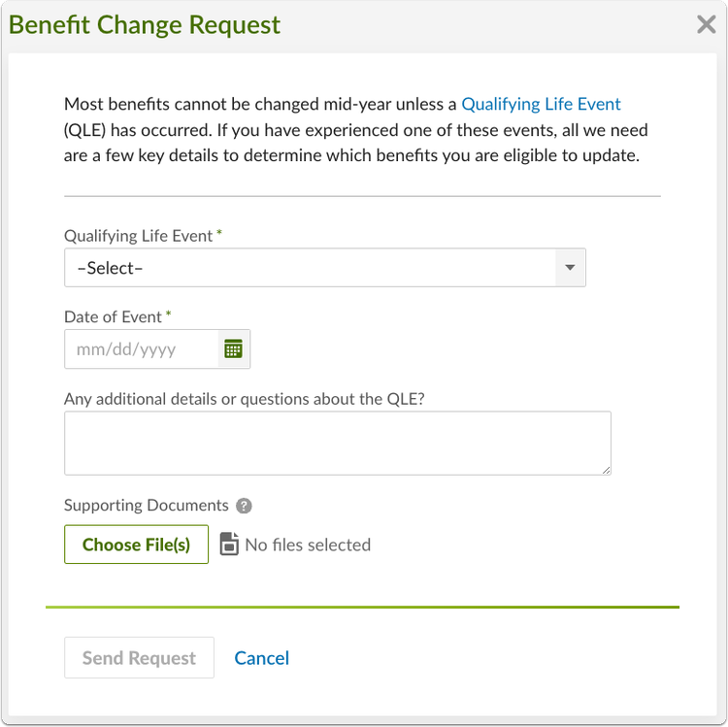The image size is (728, 727).
Task: Click the additional details question label
Action: [x=245, y=399]
